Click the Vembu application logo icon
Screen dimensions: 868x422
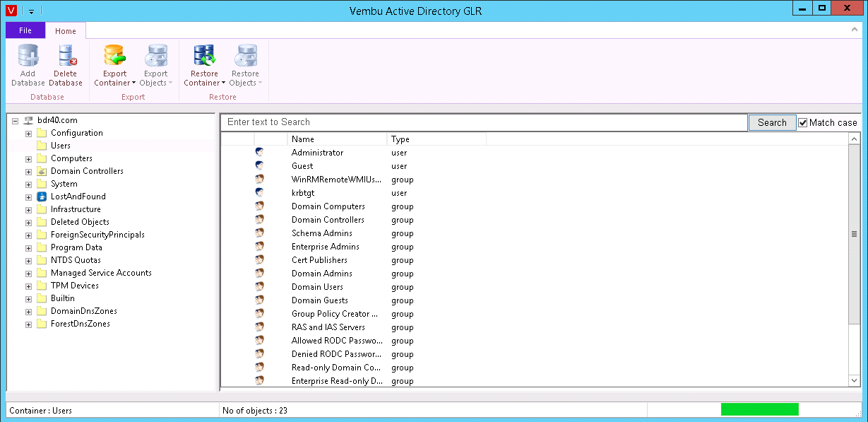click(10, 11)
